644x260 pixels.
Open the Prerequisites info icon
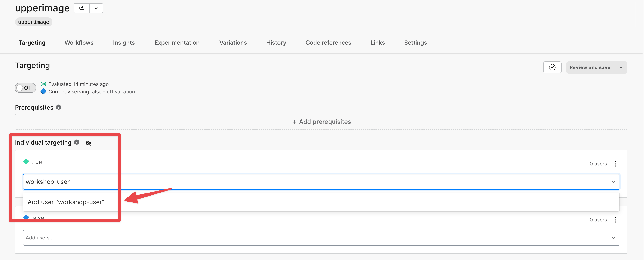point(59,107)
